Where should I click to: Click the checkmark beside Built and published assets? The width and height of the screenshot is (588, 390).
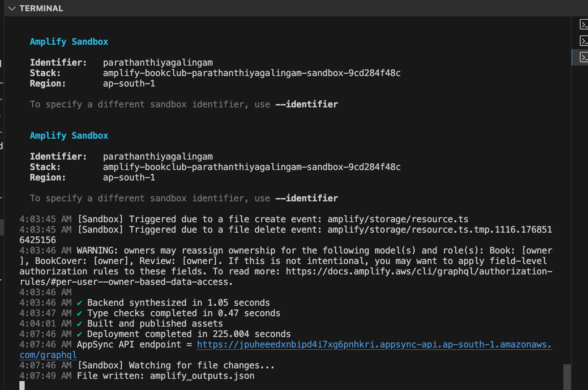[x=79, y=324]
